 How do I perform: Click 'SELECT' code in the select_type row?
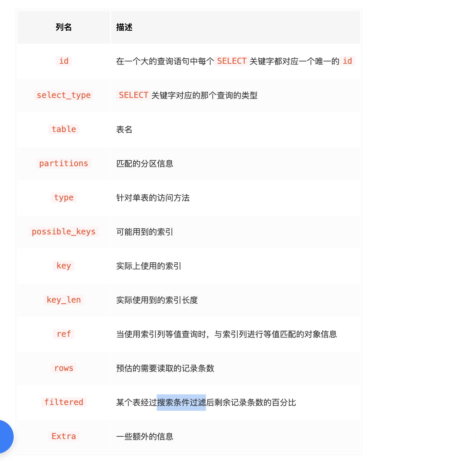133,95
